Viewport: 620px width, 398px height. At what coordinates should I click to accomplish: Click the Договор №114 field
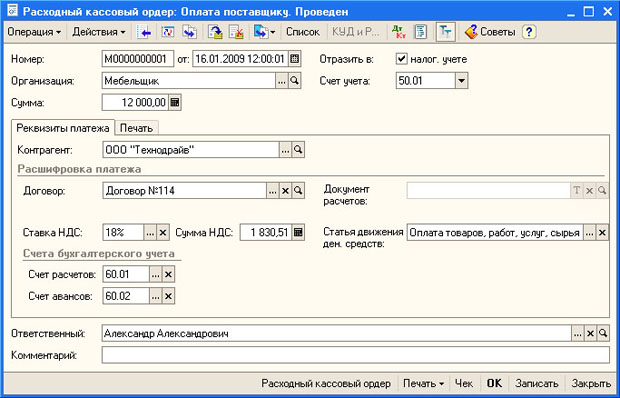pos(184,191)
